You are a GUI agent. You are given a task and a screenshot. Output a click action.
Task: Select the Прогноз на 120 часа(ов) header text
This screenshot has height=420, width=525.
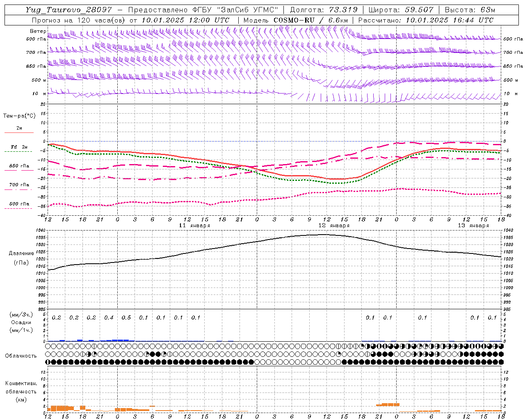(x=79, y=20)
